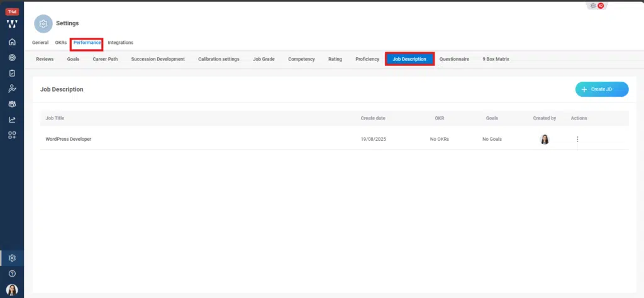Switch to the Integrations tab
Viewport: 644px width, 298px height.
[120, 43]
